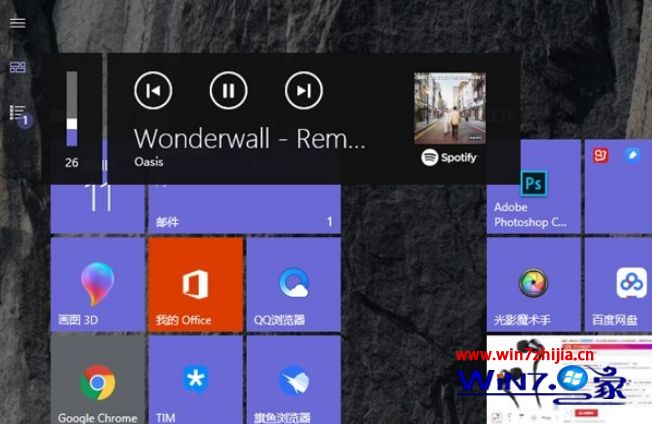
Task: Launch the 百度网盘 tile
Action: (618, 285)
